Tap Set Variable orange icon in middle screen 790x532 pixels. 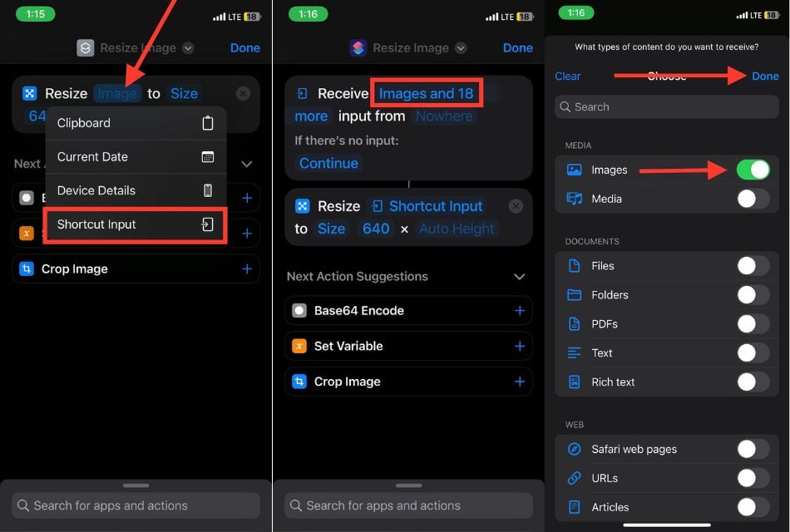tap(299, 346)
